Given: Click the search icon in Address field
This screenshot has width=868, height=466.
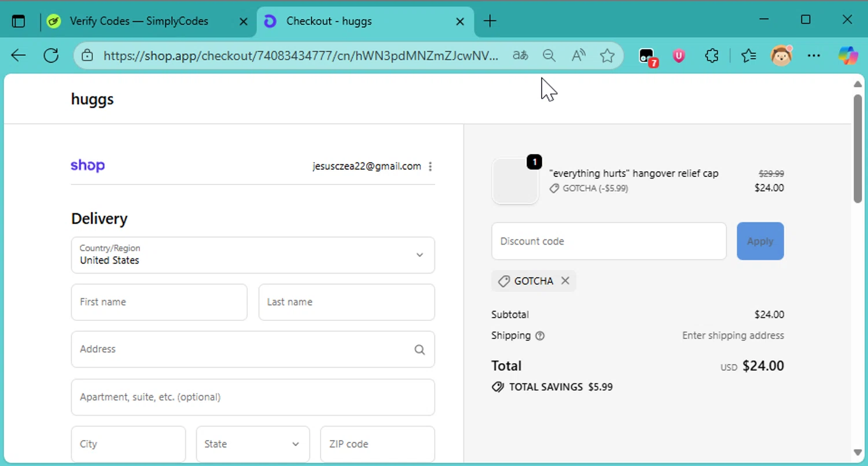Looking at the screenshot, I should [420, 349].
